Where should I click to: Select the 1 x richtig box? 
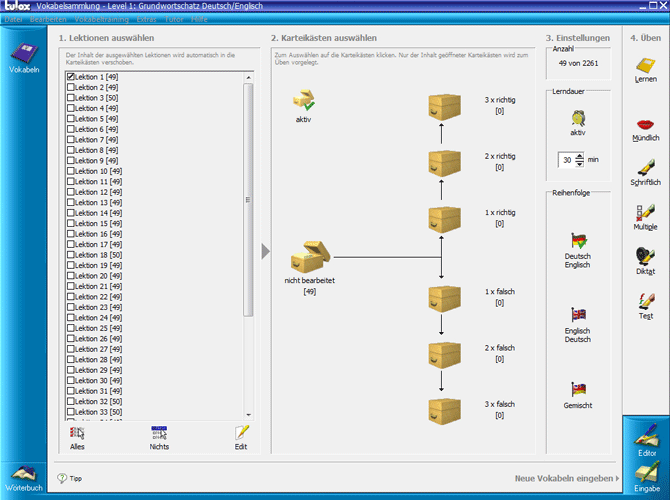pos(444,220)
